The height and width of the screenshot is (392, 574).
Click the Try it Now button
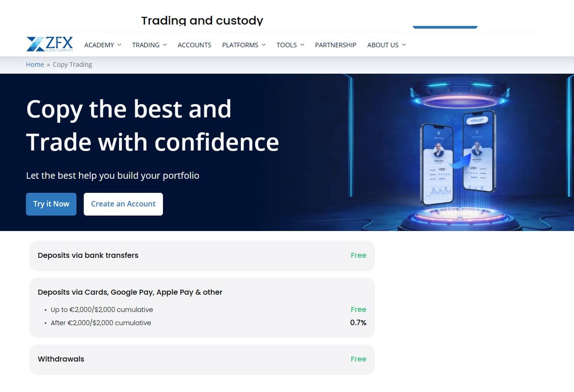coord(51,204)
